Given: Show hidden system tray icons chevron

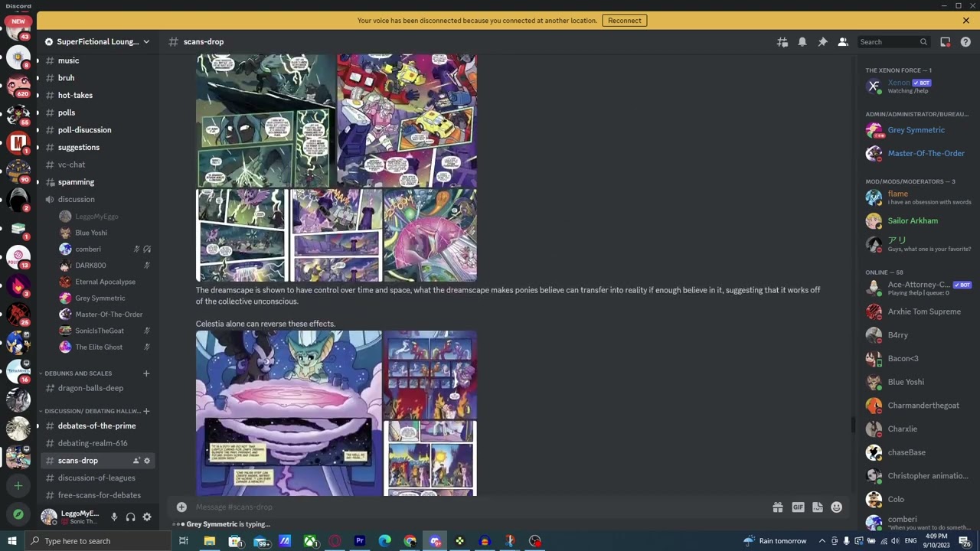Looking at the screenshot, I should click(x=822, y=541).
